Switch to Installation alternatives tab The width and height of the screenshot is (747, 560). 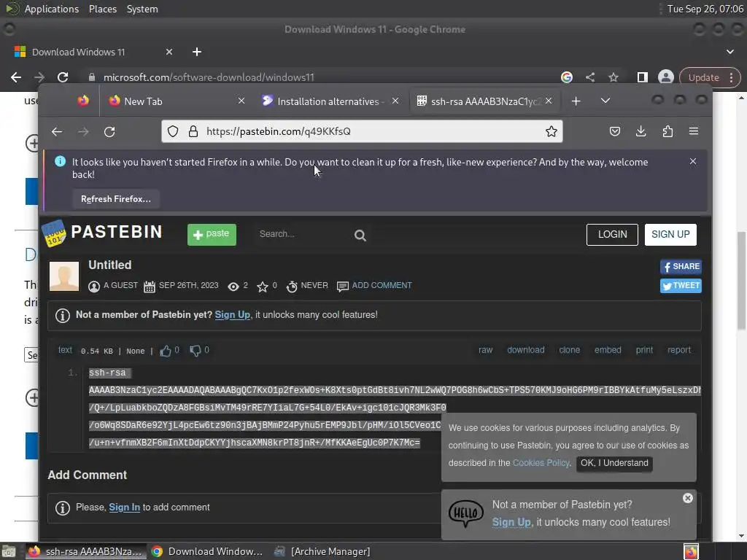pyautogui.click(x=328, y=101)
